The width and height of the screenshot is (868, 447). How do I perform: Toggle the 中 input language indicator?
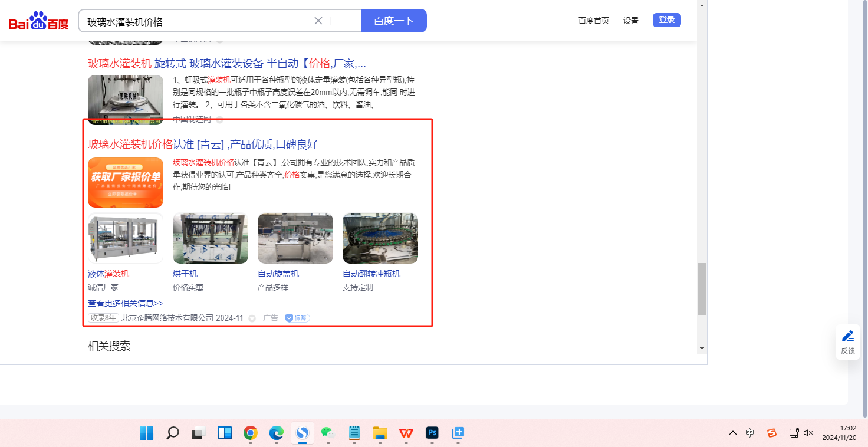(749, 433)
